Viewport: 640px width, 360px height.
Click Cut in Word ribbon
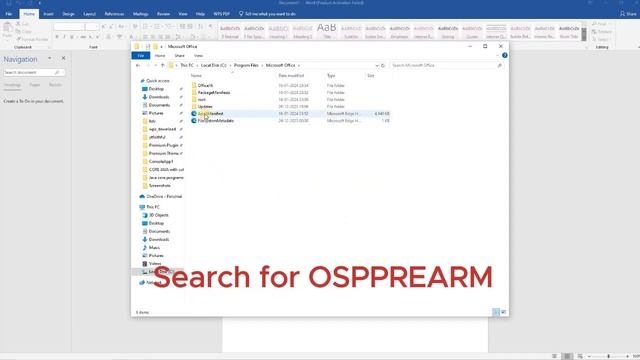coord(23,24)
